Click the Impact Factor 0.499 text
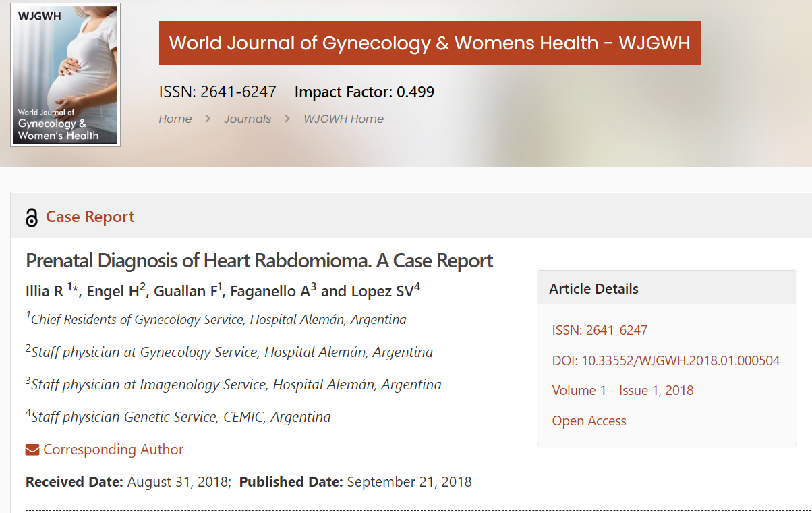The height and width of the screenshot is (513, 812). tap(364, 92)
